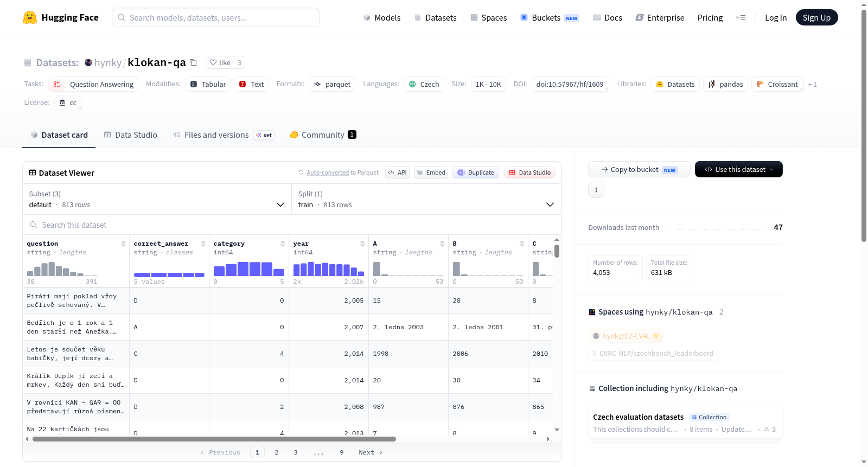Click the horizontal table scrollbar
This screenshot has height=467, width=868.
point(214,439)
